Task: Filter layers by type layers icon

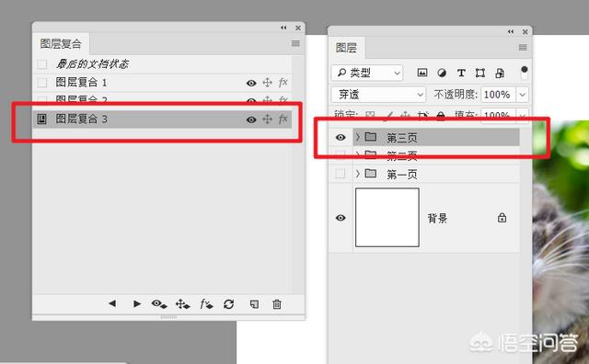Action: (x=461, y=73)
